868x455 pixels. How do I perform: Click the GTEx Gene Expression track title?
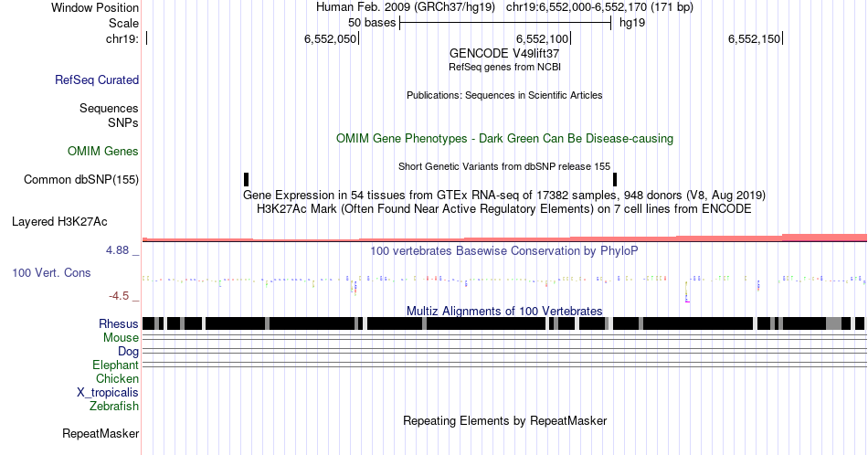504,195
